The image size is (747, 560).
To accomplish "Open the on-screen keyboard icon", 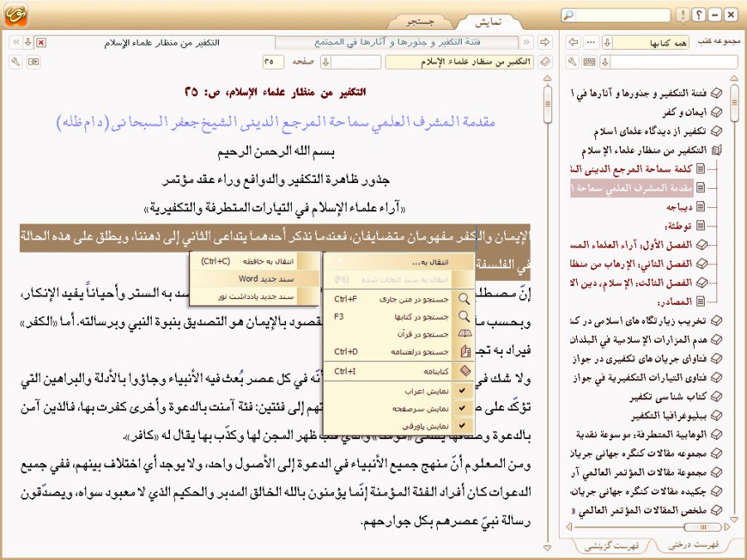I will (x=589, y=62).
